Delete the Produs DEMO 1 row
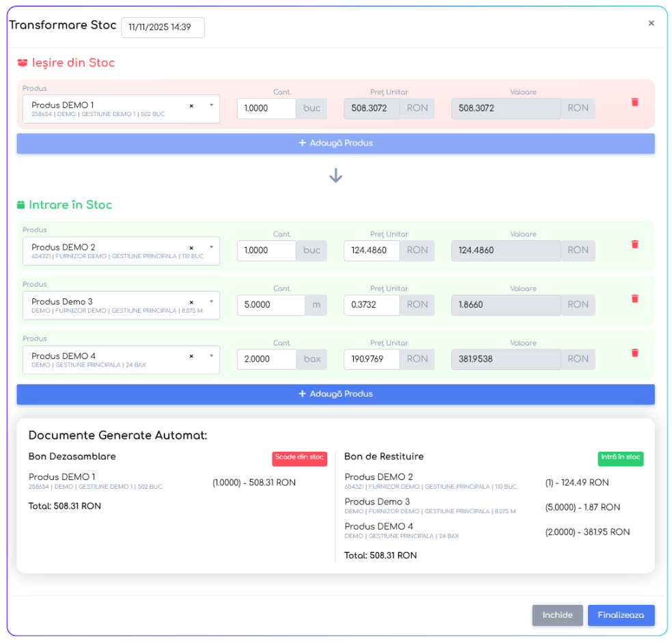 pyautogui.click(x=634, y=102)
